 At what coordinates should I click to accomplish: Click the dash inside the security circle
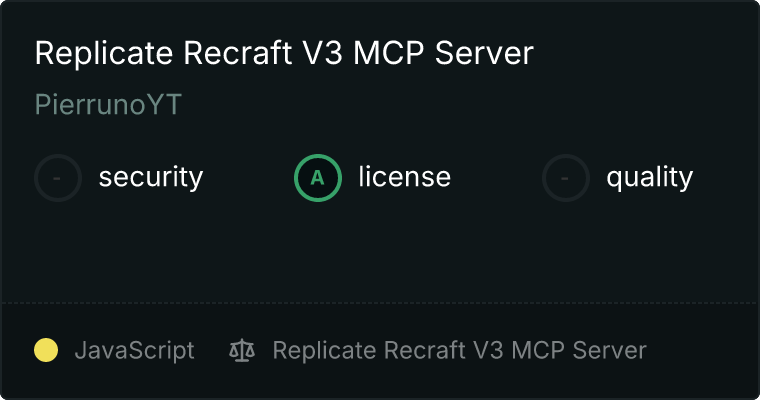pos(57,178)
